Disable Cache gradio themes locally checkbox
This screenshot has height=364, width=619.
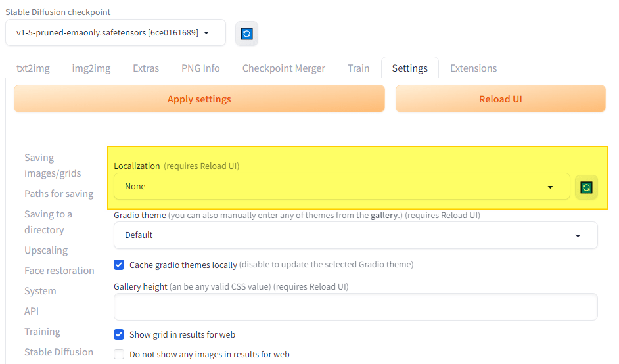(119, 265)
